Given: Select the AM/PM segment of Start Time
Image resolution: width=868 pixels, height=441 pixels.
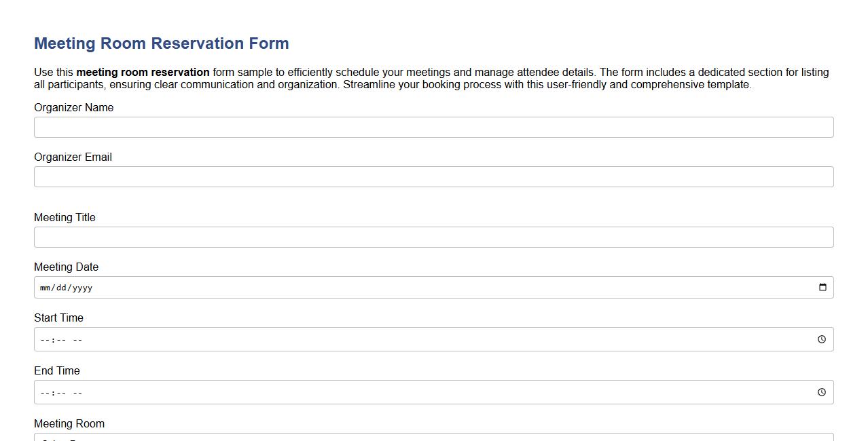Looking at the screenshot, I should tap(77, 339).
